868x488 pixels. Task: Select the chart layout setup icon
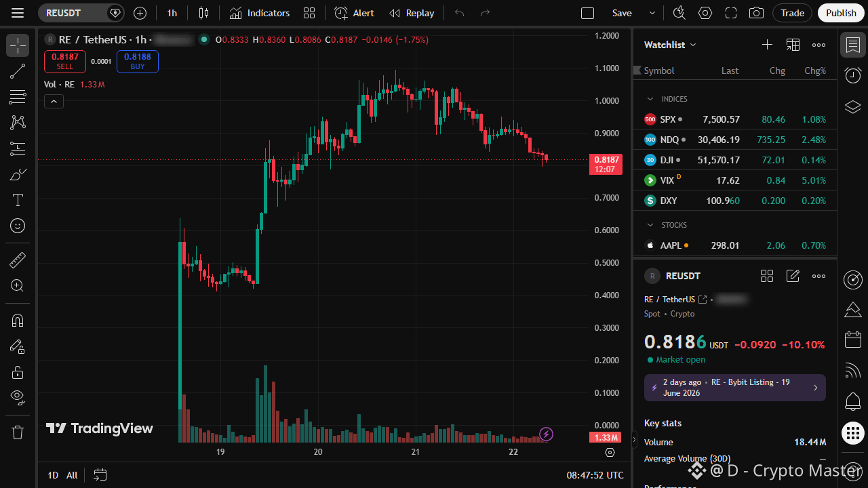pos(588,13)
